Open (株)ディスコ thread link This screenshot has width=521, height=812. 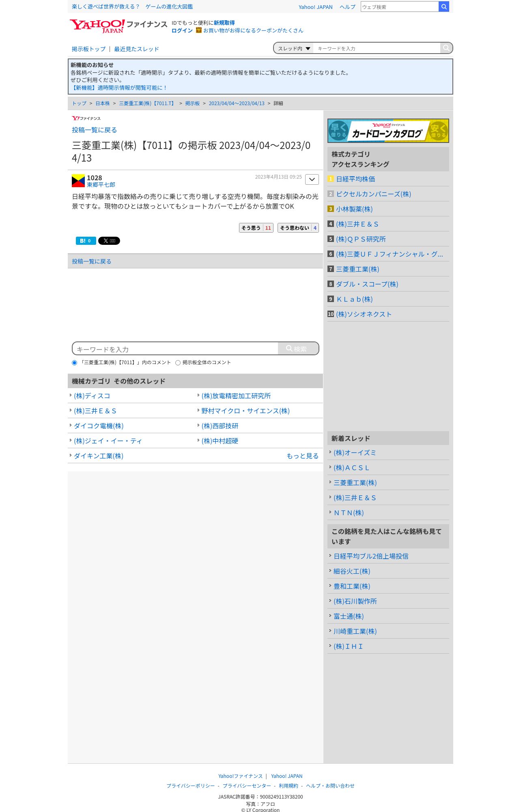(x=92, y=396)
